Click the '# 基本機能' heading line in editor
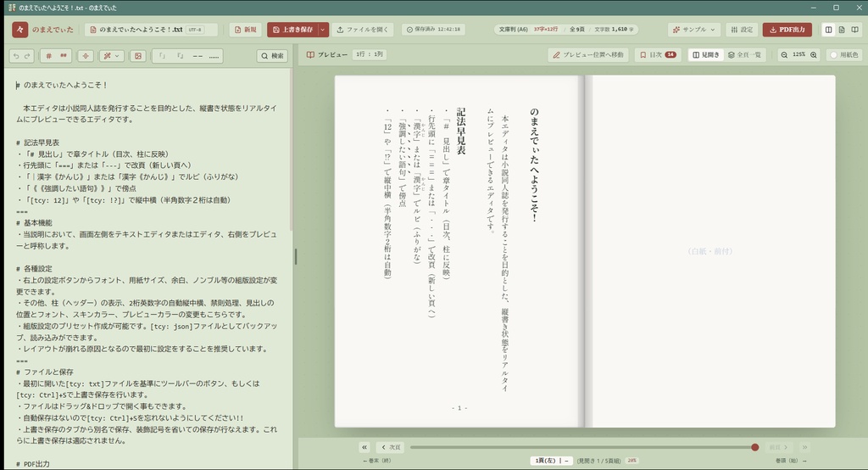868x470 pixels. click(x=34, y=223)
